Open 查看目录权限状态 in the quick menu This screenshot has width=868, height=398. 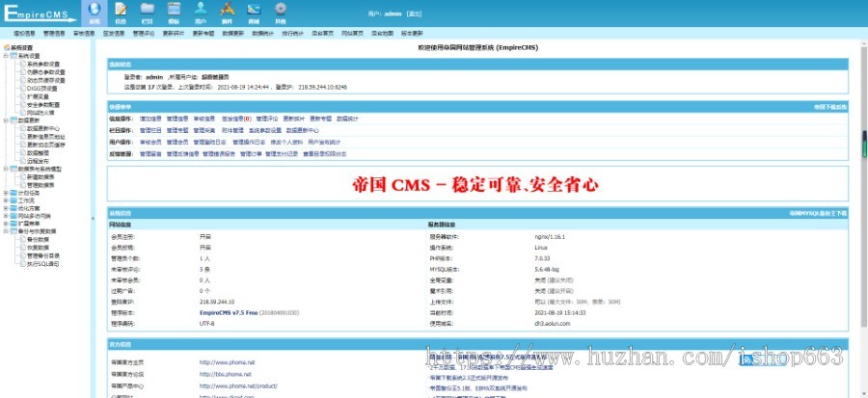pyautogui.click(x=324, y=154)
